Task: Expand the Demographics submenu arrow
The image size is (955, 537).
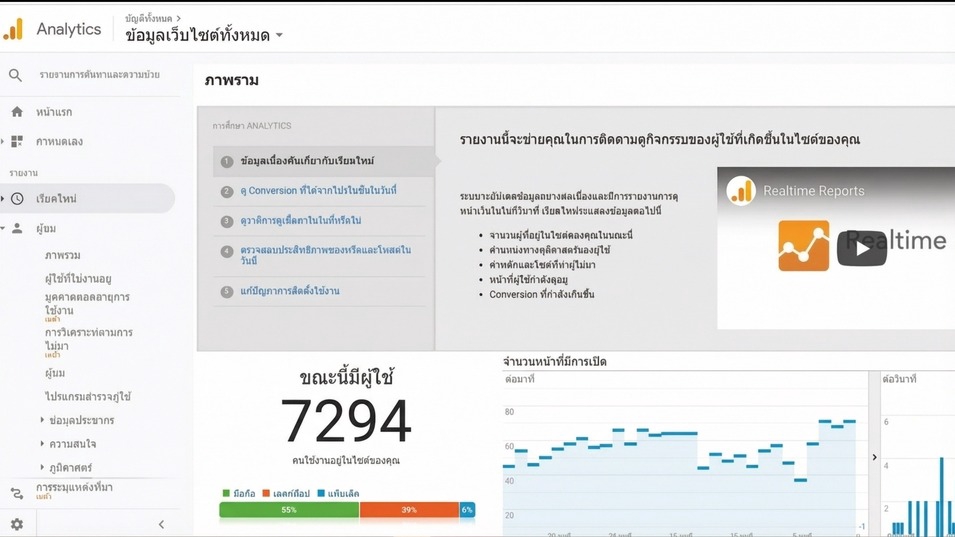Action: tap(42, 419)
